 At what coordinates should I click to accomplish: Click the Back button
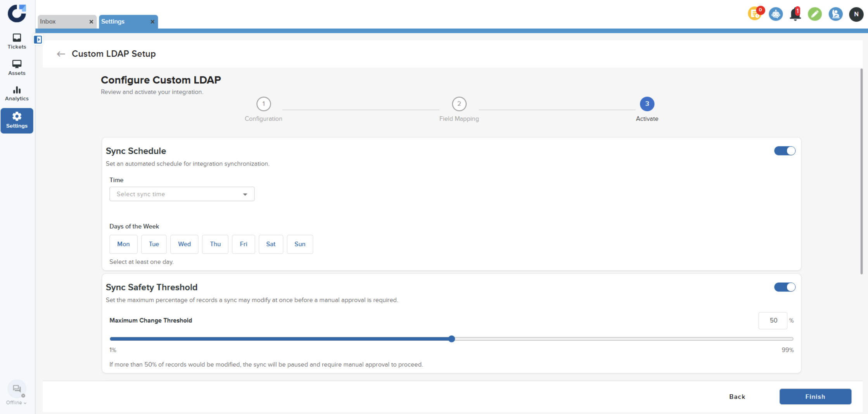(737, 397)
